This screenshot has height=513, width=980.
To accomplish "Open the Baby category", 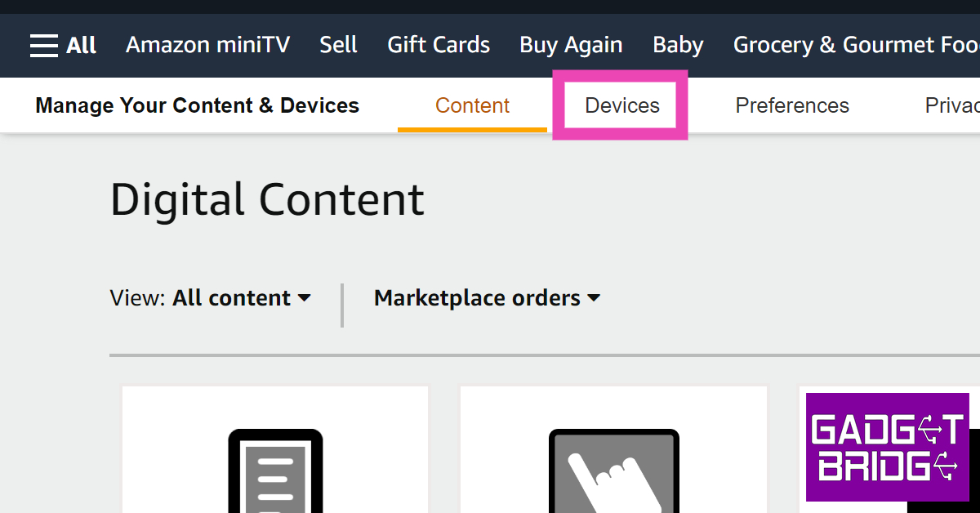I will 678,45.
